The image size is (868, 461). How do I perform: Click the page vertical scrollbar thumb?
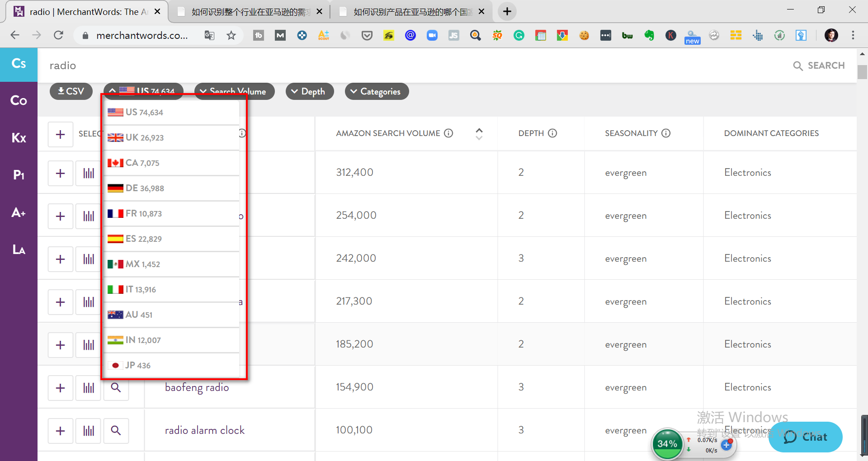(x=863, y=72)
